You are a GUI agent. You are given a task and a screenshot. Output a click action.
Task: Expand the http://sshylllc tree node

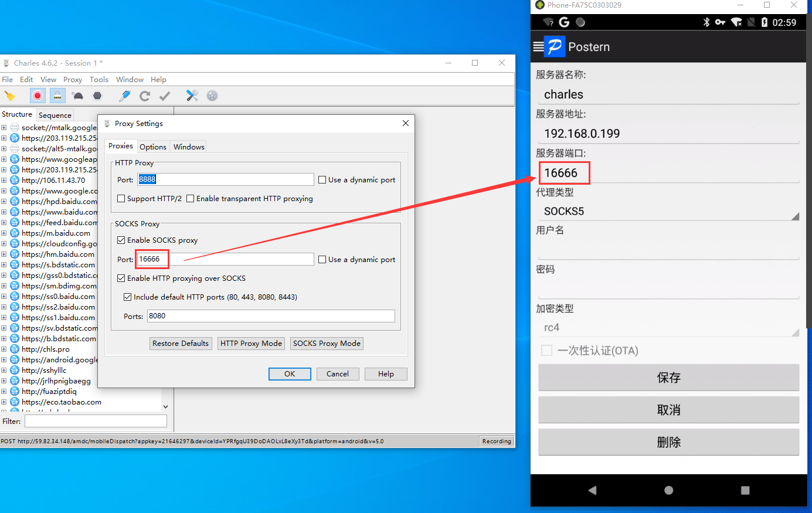tap(4, 370)
